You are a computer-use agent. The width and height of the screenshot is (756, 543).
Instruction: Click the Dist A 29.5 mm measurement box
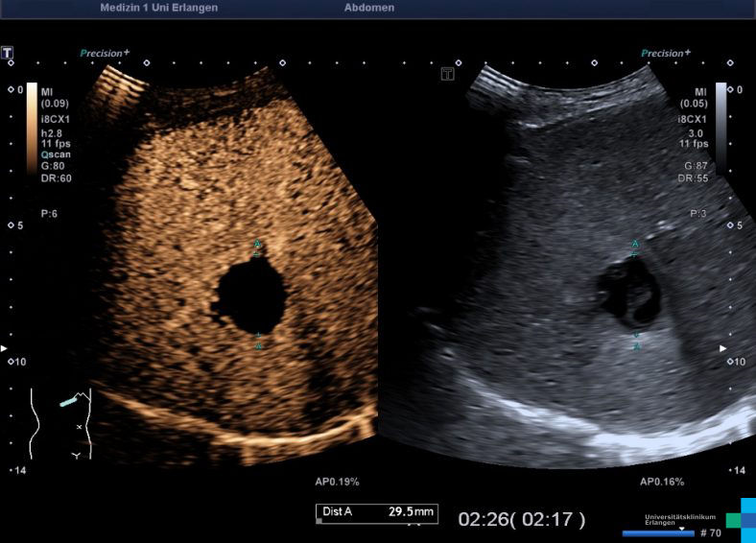376,512
